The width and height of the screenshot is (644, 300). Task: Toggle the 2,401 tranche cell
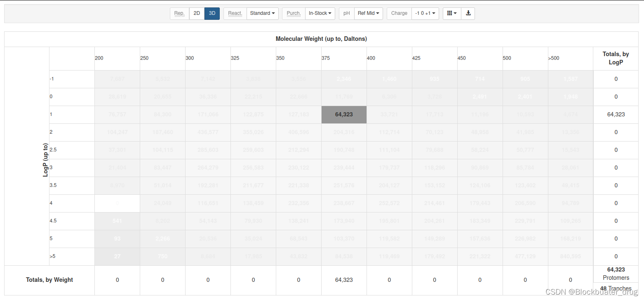525,97
